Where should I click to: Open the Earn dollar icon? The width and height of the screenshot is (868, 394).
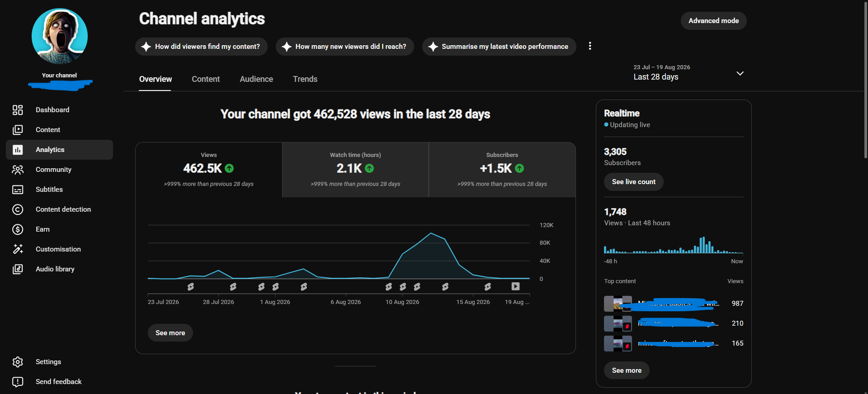tap(18, 229)
